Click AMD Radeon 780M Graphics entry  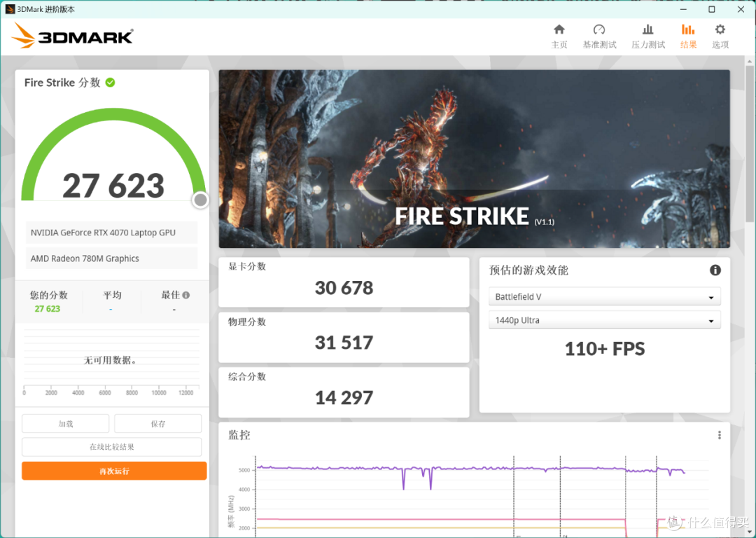click(112, 258)
